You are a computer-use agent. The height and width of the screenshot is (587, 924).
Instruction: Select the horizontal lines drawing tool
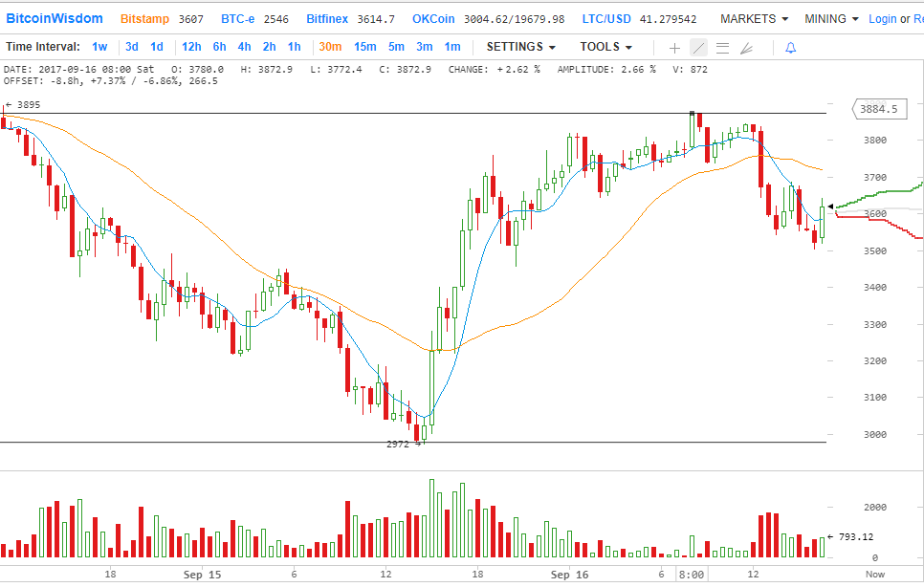click(x=722, y=47)
